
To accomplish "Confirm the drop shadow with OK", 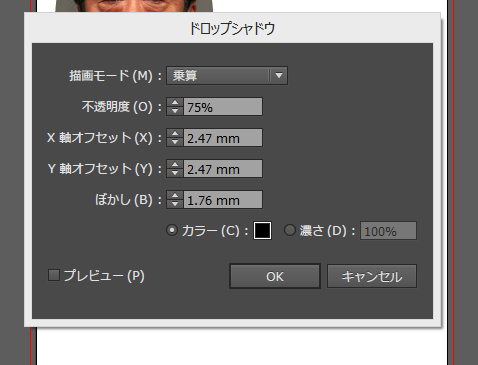I will [275, 276].
